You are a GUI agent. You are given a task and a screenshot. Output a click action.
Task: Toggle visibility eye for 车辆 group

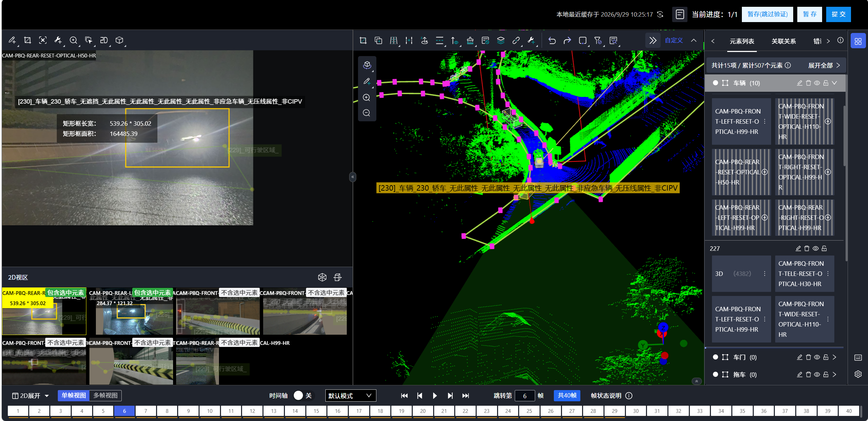[x=817, y=83]
